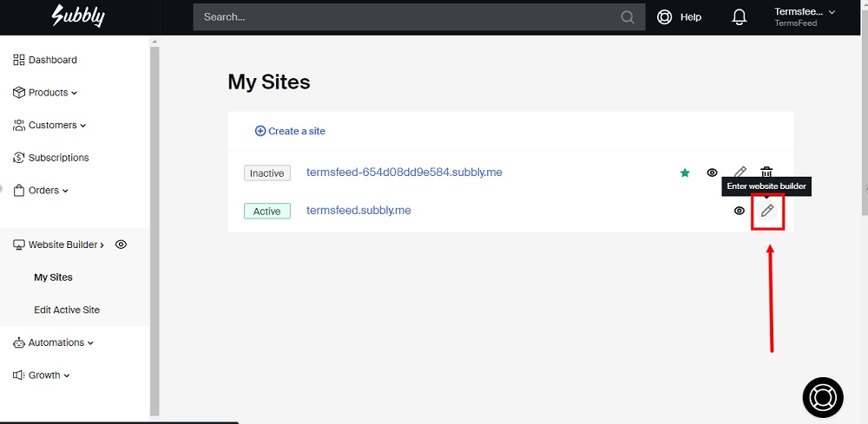Collapse the Website Builder chevron
The height and width of the screenshot is (424, 868).
pos(102,245)
